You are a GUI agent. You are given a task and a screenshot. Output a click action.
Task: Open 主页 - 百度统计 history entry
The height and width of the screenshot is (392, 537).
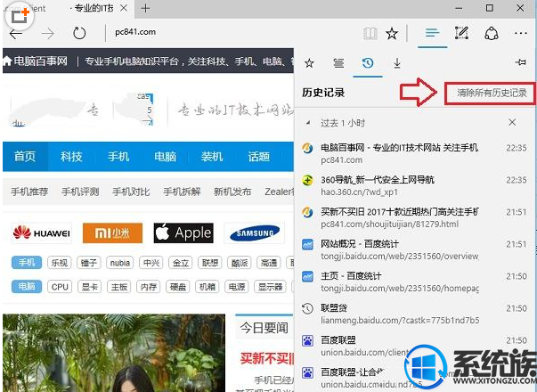tap(414, 282)
